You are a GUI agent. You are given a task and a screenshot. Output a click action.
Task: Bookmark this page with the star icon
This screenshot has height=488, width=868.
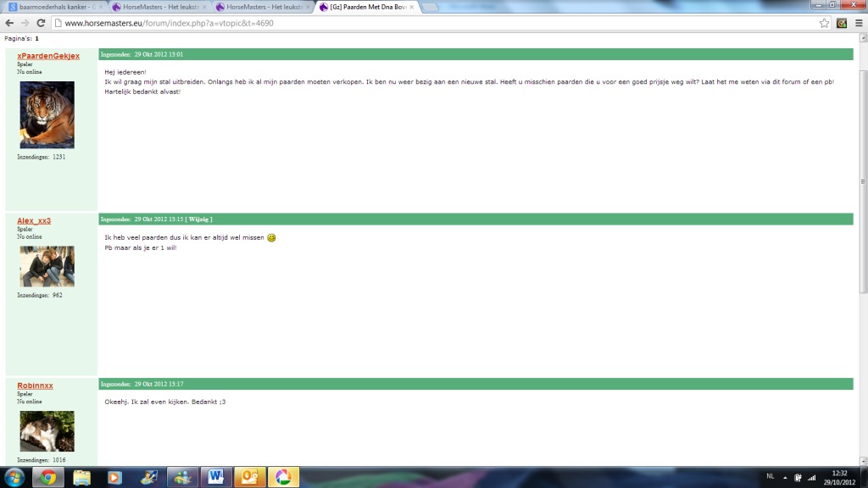click(x=824, y=23)
